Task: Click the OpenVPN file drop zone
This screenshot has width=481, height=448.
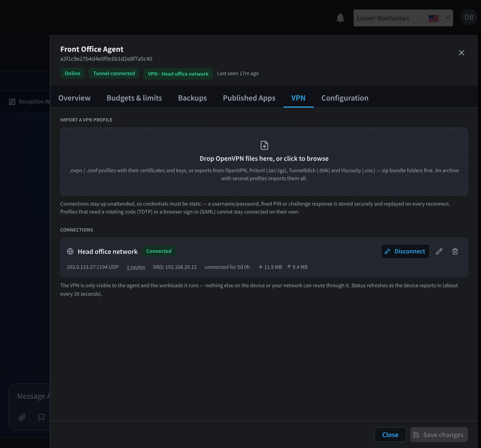Action: 264,162
